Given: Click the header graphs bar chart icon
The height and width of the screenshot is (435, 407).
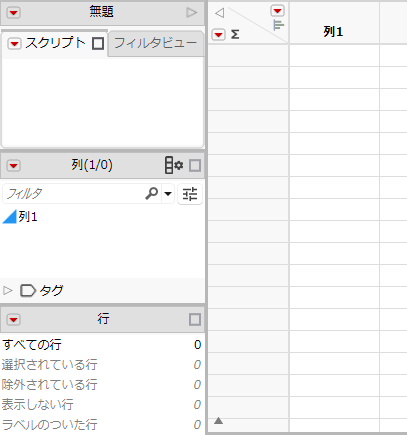Looking at the screenshot, I should click(278, 25).
